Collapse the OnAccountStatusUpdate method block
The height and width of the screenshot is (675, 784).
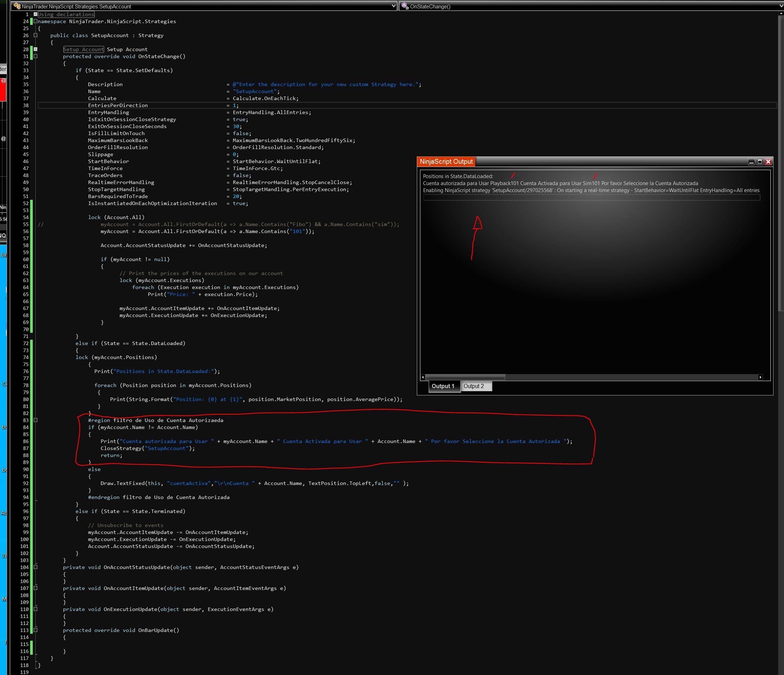pos(36,567)
